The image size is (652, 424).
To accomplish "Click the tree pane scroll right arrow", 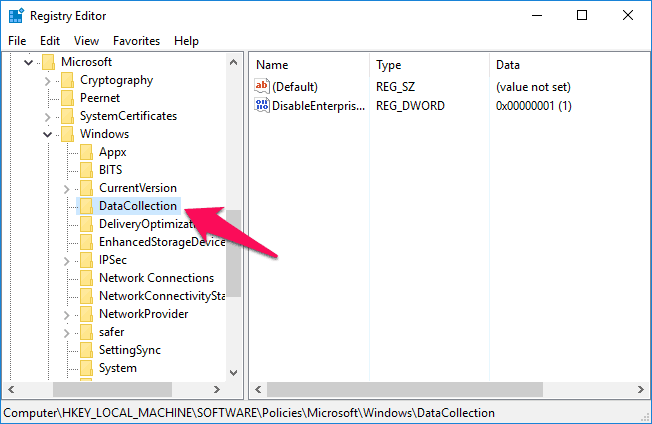I will click(217, 389).
